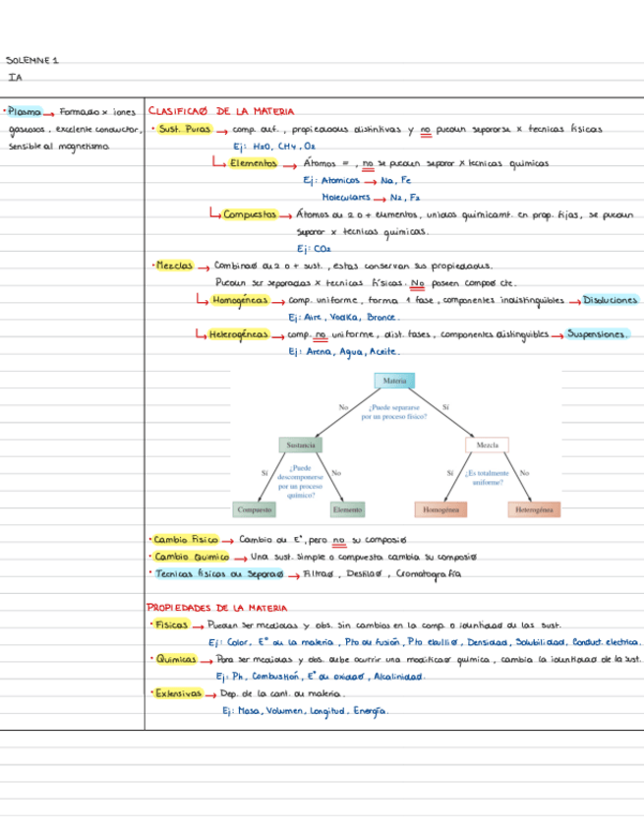Select the highlighted Cambio Químico term
This screenshot has height=834, width=644.
coord(192,557)
